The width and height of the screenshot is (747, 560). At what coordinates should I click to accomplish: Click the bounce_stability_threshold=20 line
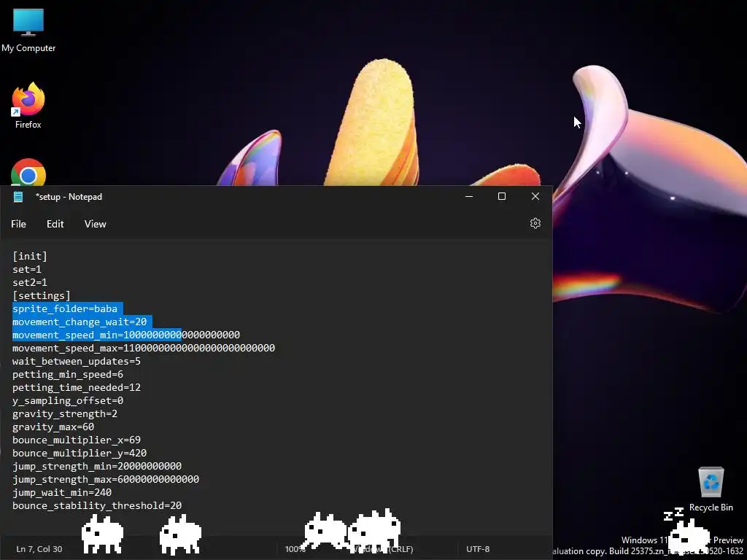click(97, 506)
